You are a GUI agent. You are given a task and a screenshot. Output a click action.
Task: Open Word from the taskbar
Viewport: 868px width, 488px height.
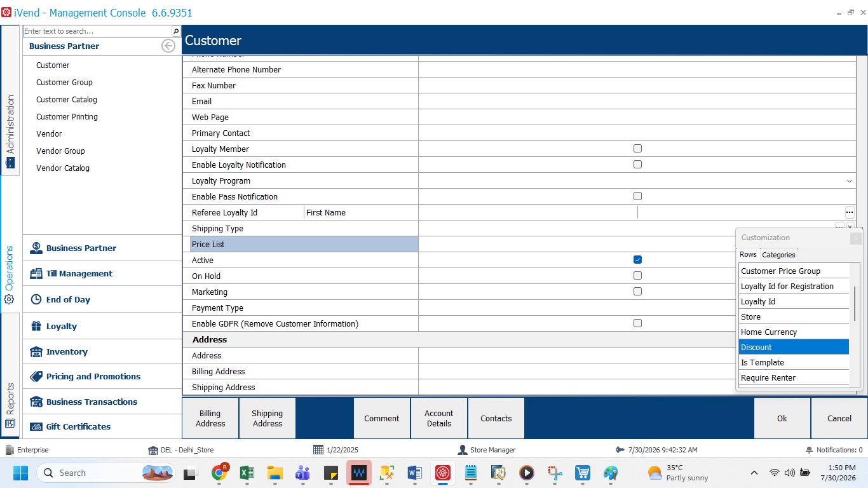[415, 473]
